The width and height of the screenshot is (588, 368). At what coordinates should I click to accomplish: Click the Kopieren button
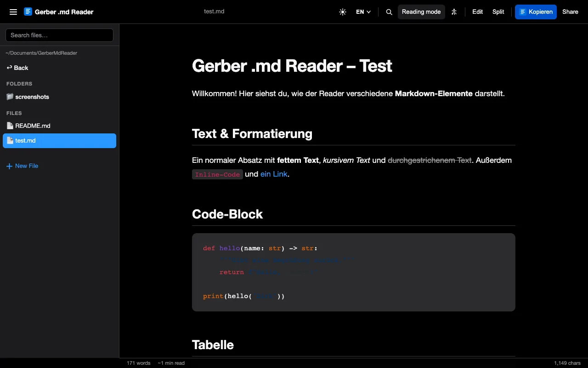536,12
